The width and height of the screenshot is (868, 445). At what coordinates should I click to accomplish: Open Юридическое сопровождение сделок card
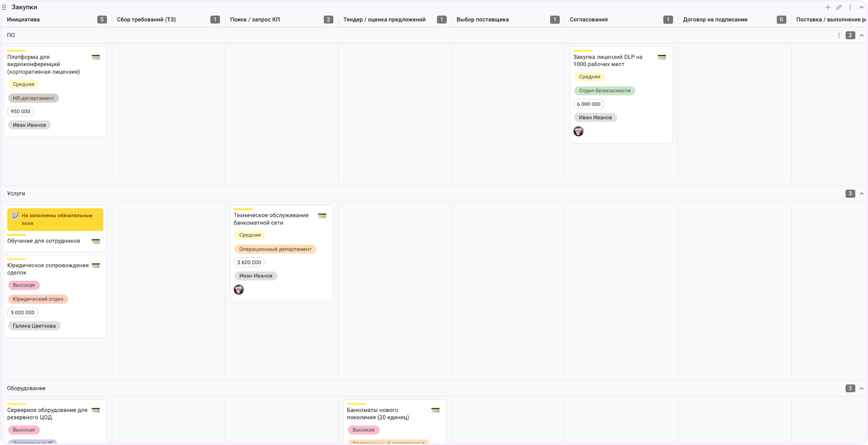[x=48, y=269]
